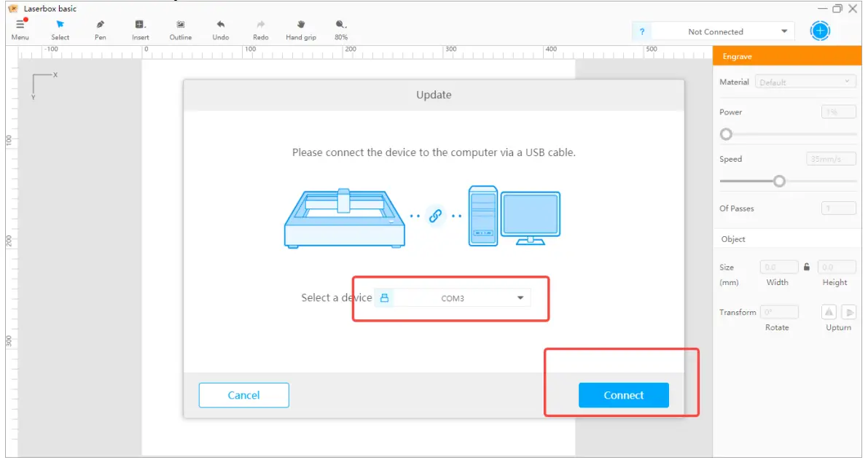Click the Laserbox app logo in title bar

[x=13, y=8]
